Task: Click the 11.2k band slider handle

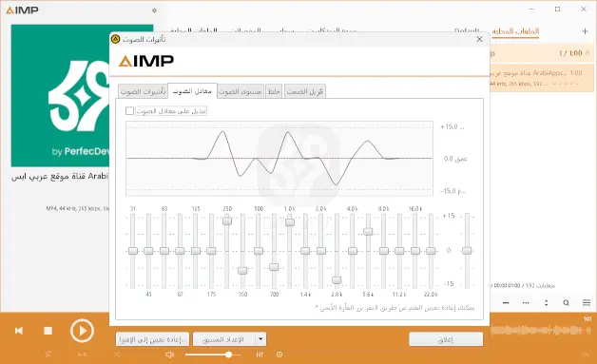Action: click(399, 251)
